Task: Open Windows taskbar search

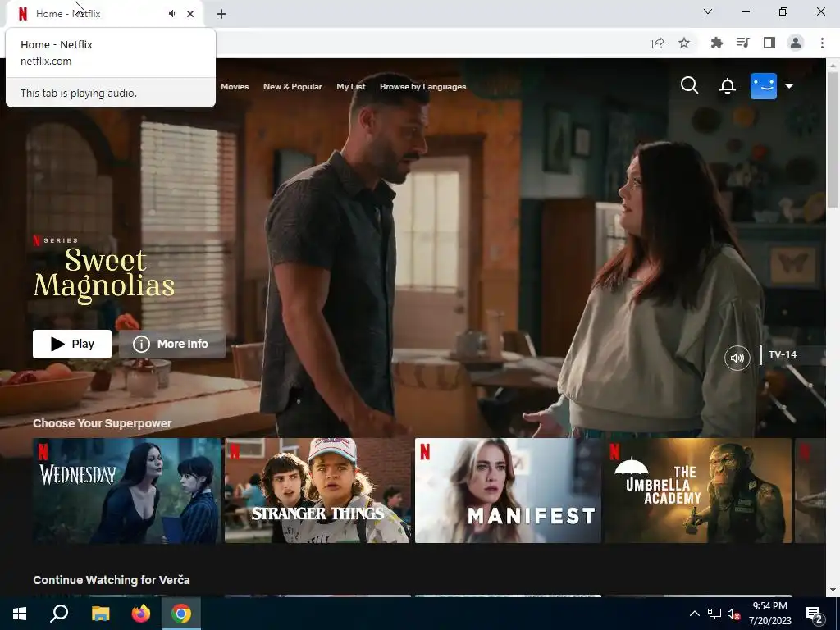Action: click(59, 614)
